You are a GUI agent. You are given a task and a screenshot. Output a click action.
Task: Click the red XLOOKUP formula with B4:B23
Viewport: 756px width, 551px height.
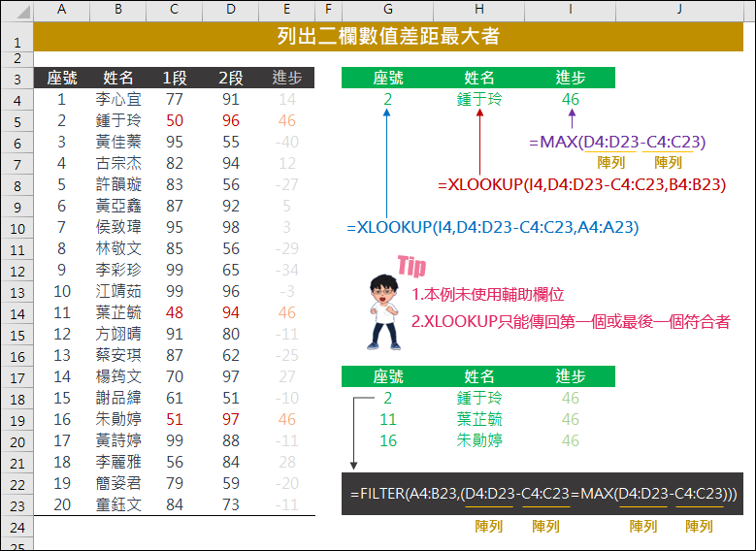(581, 184)
